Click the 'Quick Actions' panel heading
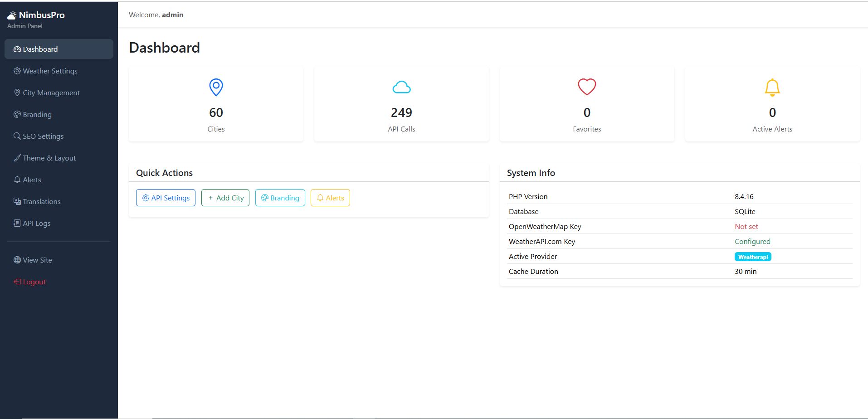Image resolution: width=868 pixels, height=419 pixels. click(164, 173)
